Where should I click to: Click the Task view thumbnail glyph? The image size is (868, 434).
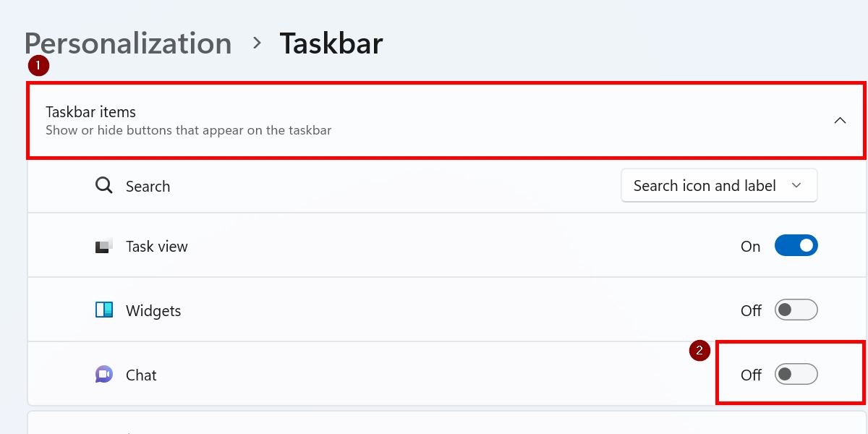click(103, 246)
